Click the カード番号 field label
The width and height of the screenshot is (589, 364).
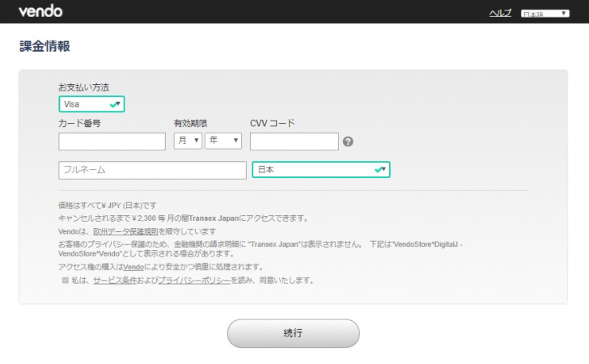78,124
